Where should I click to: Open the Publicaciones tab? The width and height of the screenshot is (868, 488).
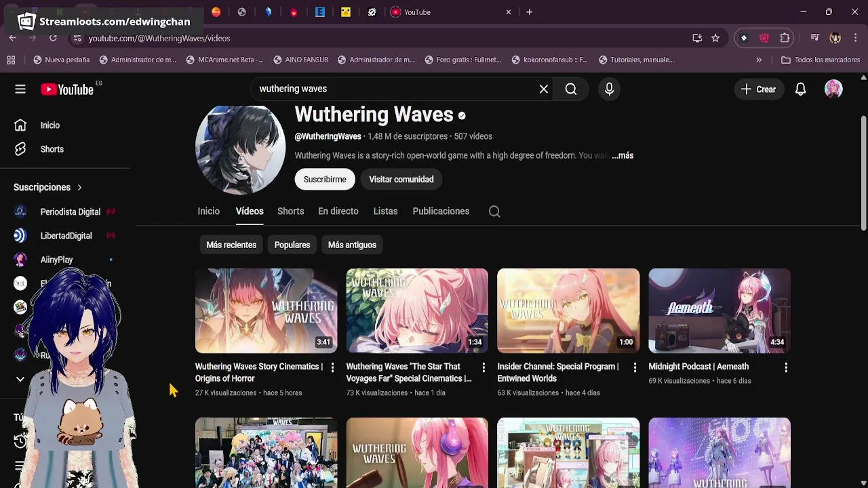tap(441, 211)
